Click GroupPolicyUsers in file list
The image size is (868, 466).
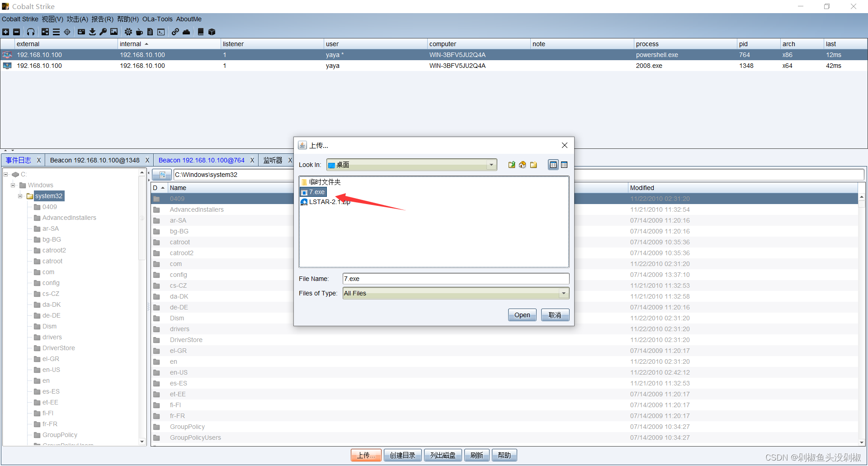[x=195, y=437]
